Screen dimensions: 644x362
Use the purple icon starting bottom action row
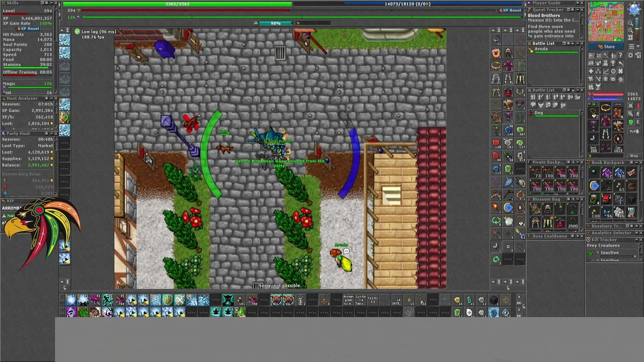pyautogui.click(x=70, y=313)
